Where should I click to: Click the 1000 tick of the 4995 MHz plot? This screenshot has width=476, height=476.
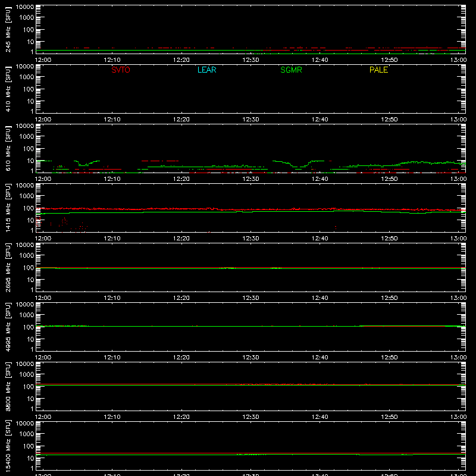tap(27, 315)
